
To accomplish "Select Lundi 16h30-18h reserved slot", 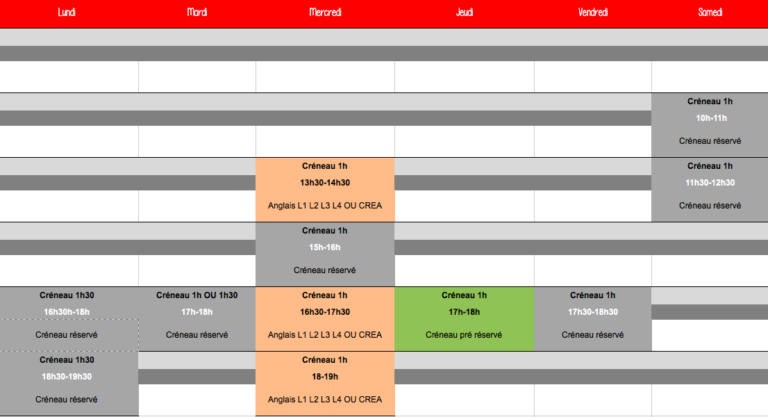I will [68, 318].
